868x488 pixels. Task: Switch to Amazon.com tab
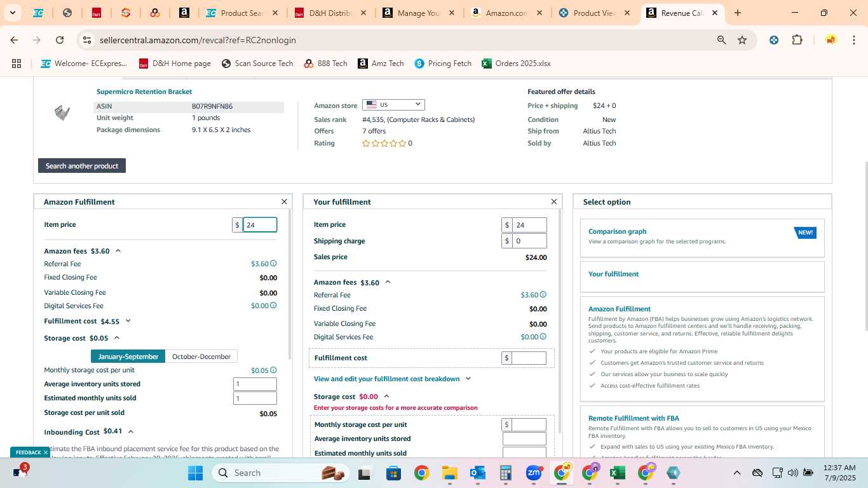coord(506,13)
